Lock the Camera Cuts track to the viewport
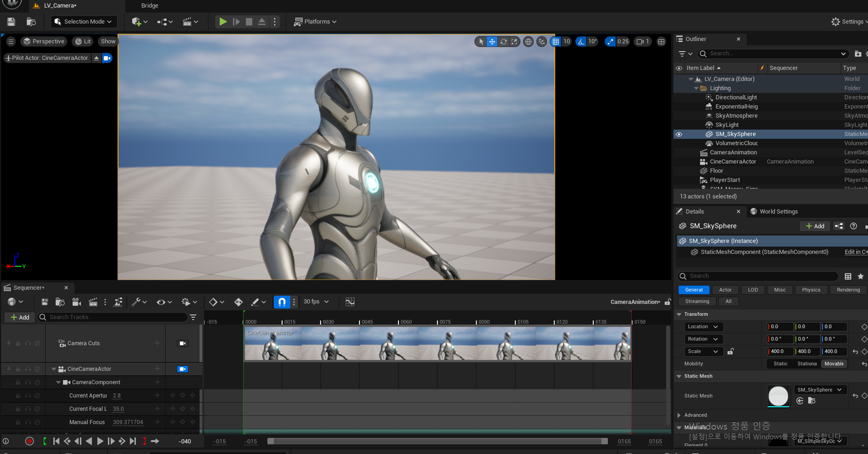This screenshot has height=454, width=868. [x=182, y=343]
